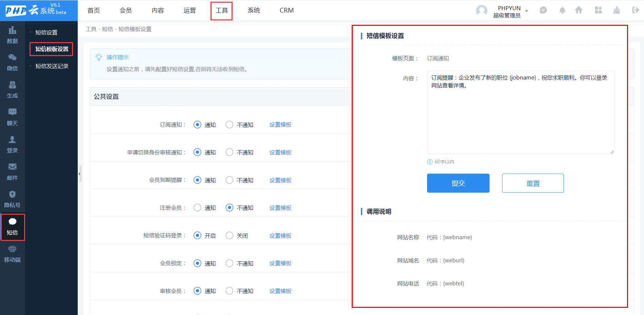This screenshot has width=644, height=315.
Task: Click the 60字以内 hint text
Action: [x=444, y=162]
